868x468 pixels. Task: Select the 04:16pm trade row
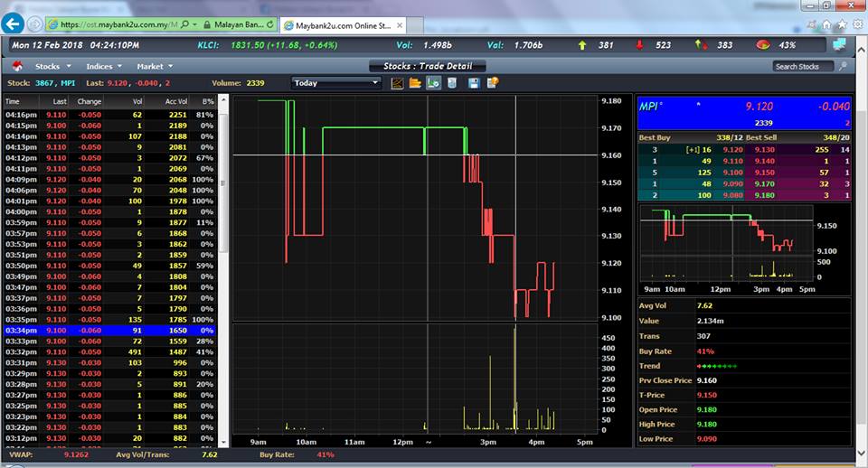pos(109,115)
